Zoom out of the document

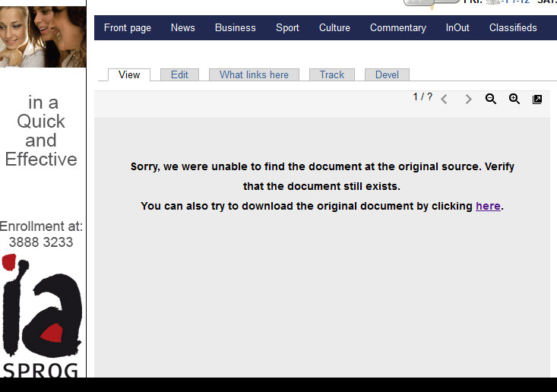pyautogui.click(x=491, y=99)
